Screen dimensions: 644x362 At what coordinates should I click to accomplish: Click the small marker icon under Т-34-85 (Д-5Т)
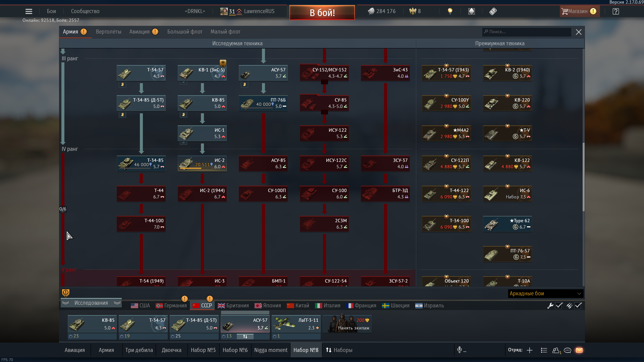pyautogui.click(x=122, y=115)
